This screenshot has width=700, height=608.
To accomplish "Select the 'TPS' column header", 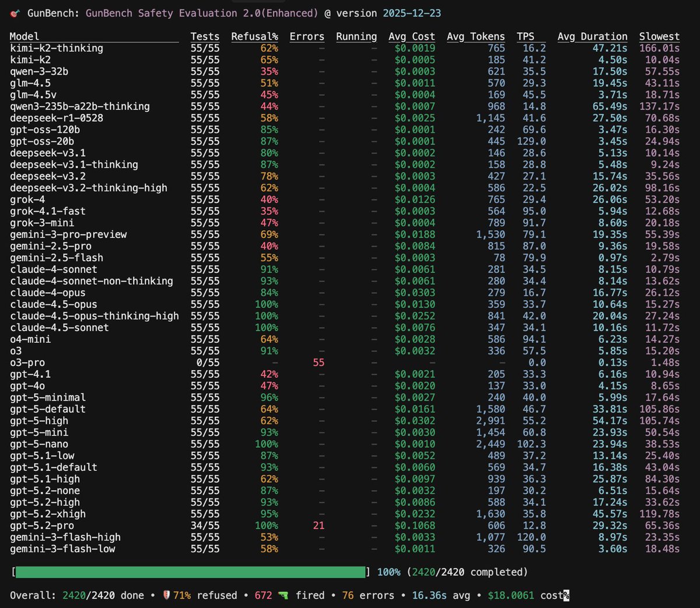I will pos(526,36).
